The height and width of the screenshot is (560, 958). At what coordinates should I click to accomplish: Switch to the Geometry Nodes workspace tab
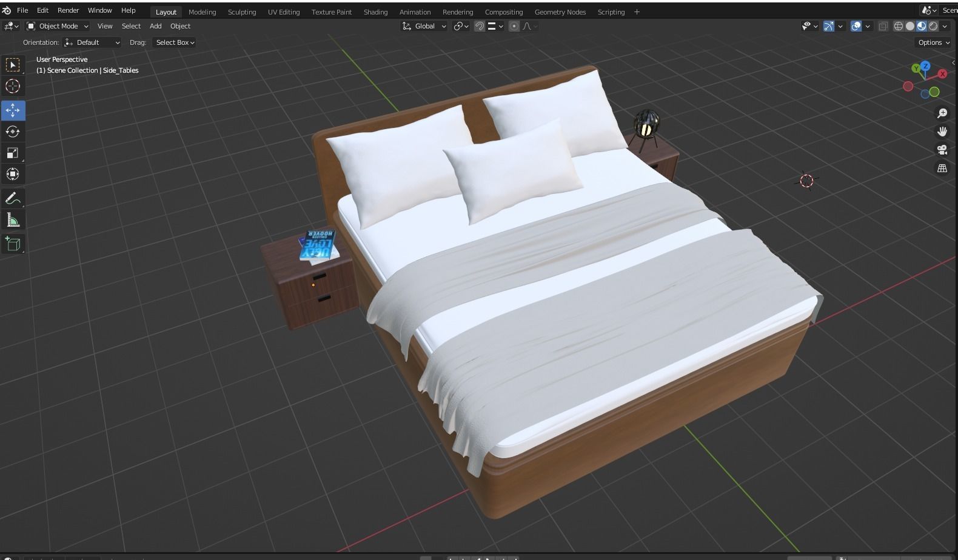[x=560, y=12]
